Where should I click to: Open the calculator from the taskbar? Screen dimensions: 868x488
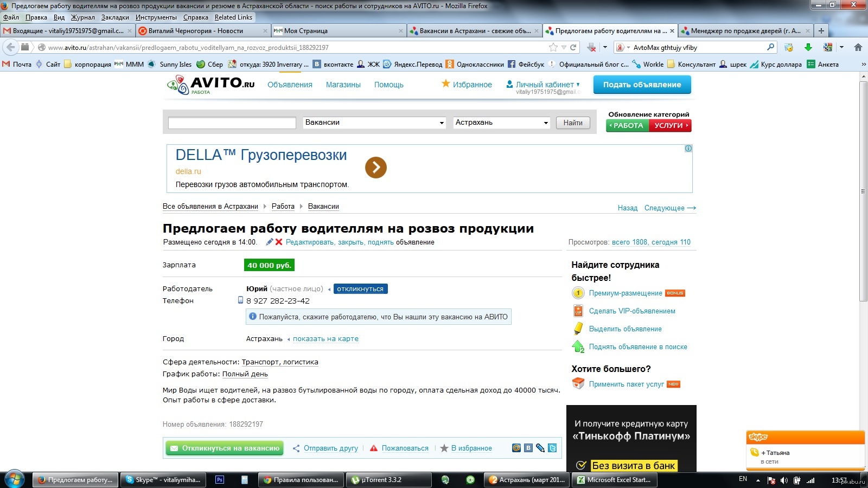click(x=245, y=480)
